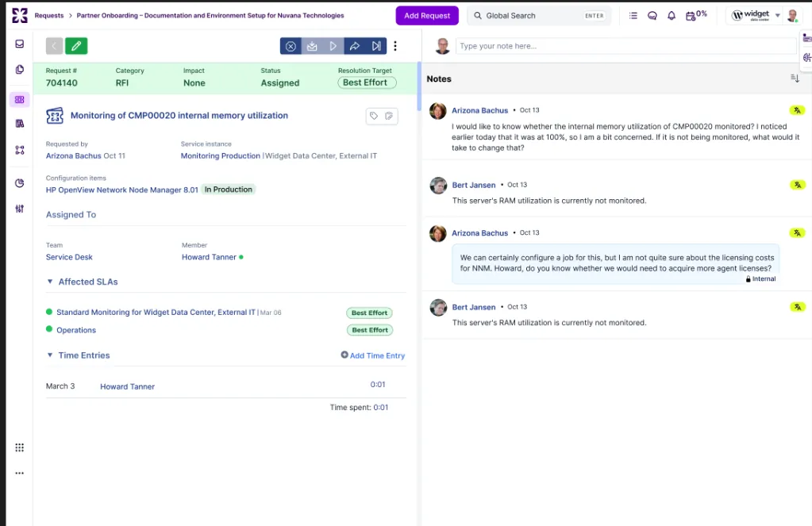Open the Monitoring Production service instance
The height and width of the screenshot is (526, 812).
221,155
